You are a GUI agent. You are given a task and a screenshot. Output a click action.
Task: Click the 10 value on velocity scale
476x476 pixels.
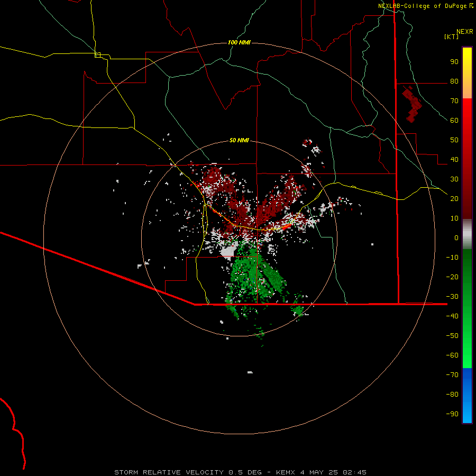pyautogui.click(x=454, y=218)
